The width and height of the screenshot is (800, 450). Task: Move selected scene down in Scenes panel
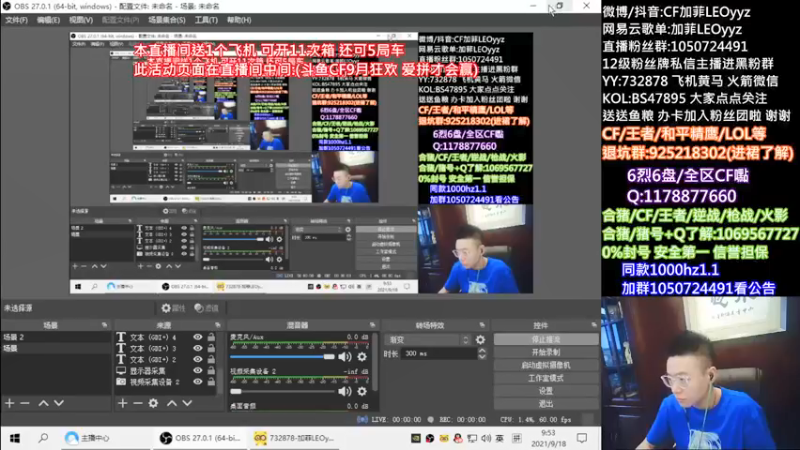(59, 404)
